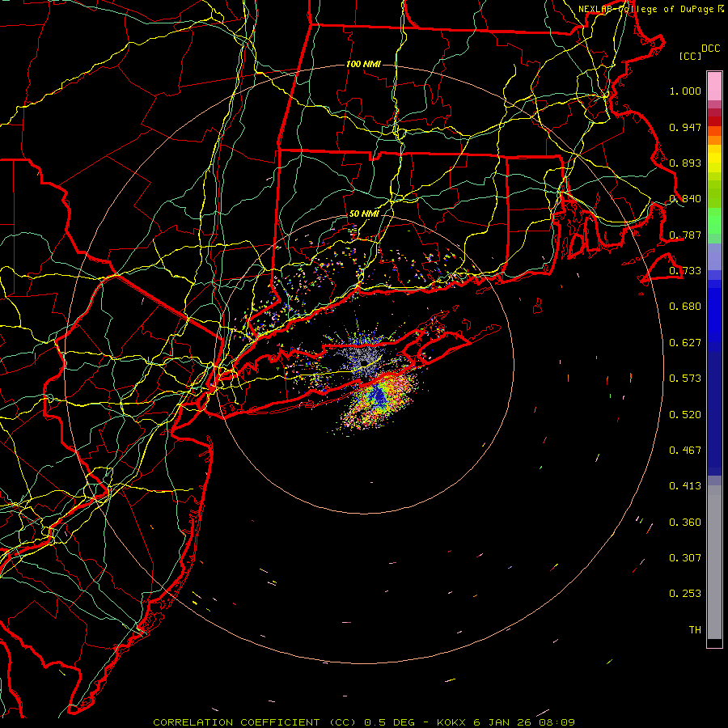
Task: Click the 0.627 color scale value
Action: point(685,343)
